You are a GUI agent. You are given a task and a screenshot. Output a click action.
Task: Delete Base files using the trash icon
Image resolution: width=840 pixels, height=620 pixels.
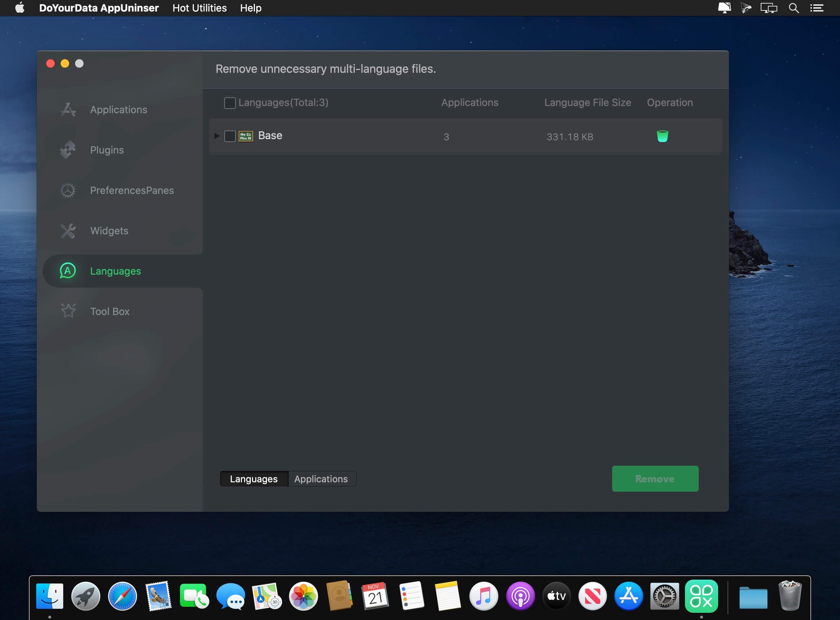pyautogui.click(x=662, y=136)
